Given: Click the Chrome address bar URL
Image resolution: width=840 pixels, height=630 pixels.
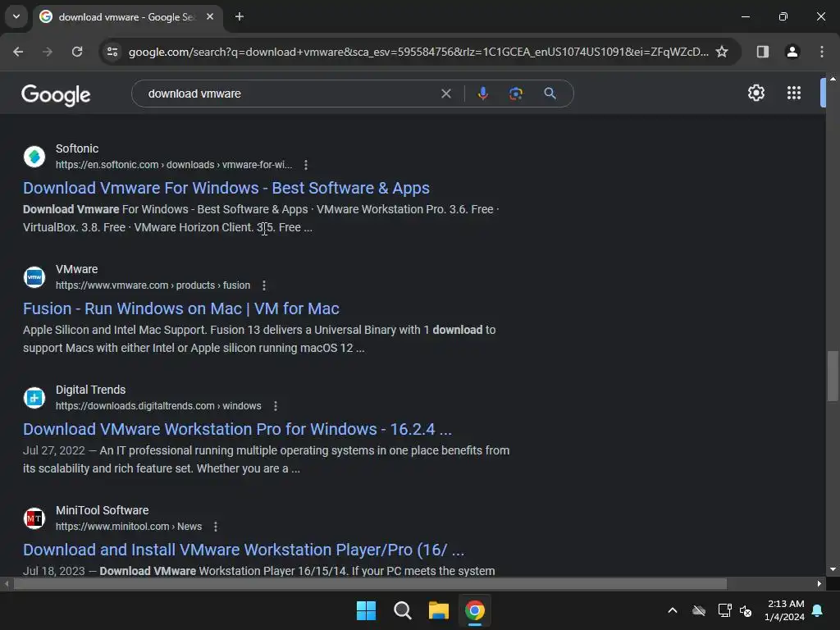Looking at the screenshot, I should pos(418,52).
